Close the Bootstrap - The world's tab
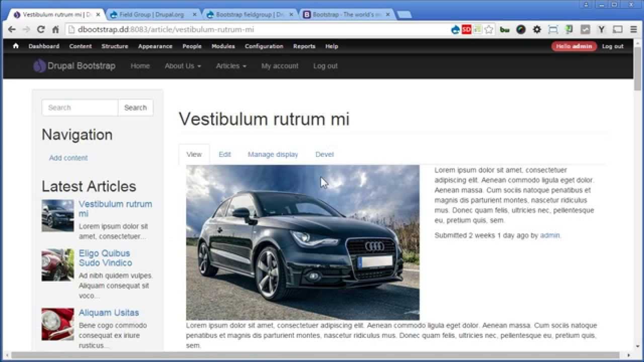The width and height of the screenshot is (644, 362). pyautogui.click(x=387, y=15)
